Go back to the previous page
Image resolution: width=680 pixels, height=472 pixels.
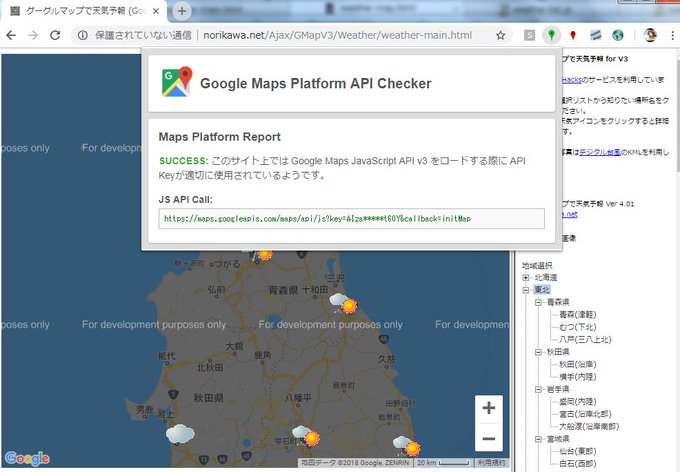coord(11,35)
